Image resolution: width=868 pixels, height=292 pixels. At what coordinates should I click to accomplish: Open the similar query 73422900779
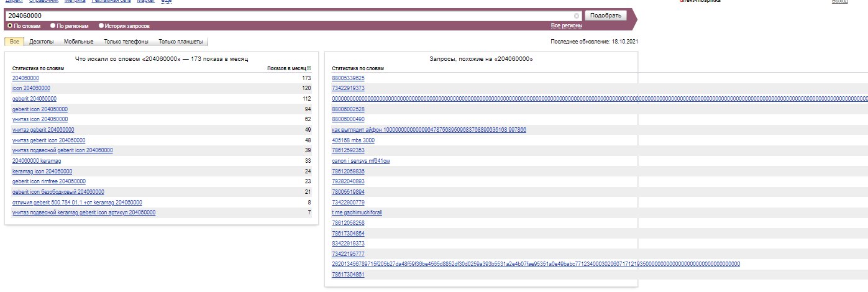(349, 203)
